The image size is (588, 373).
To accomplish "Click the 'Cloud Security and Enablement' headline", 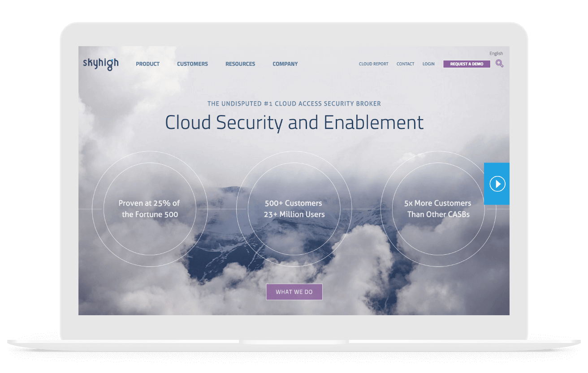I will pyautogui.click(x=294, y=123).
